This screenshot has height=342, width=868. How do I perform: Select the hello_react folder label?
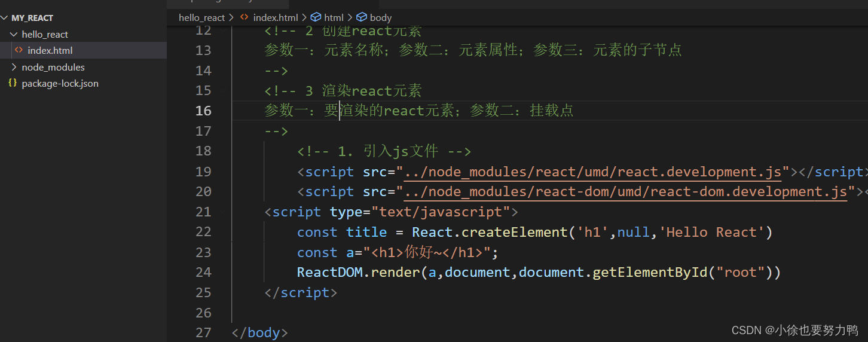tap(45, 35)
